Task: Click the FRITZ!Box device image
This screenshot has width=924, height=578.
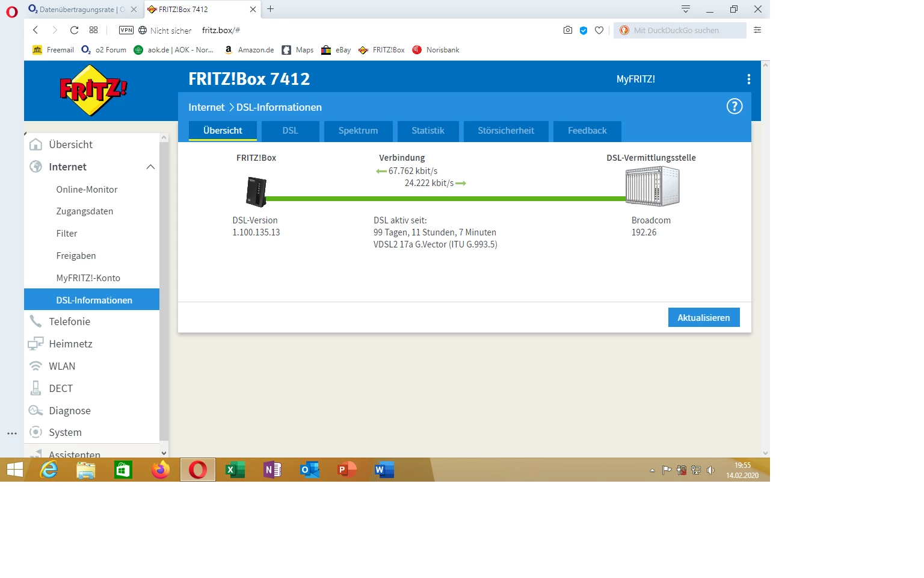Action: 256,192
